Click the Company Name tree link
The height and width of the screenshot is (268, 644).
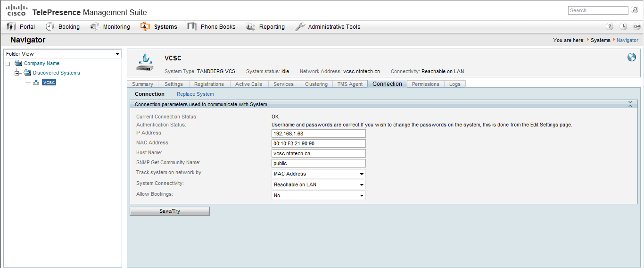41,63
